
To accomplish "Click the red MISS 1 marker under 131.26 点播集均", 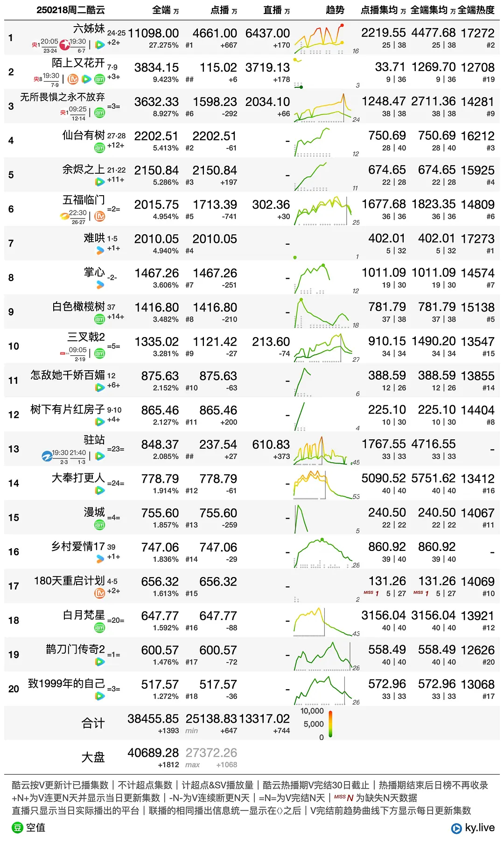I will tap(371, 593).
